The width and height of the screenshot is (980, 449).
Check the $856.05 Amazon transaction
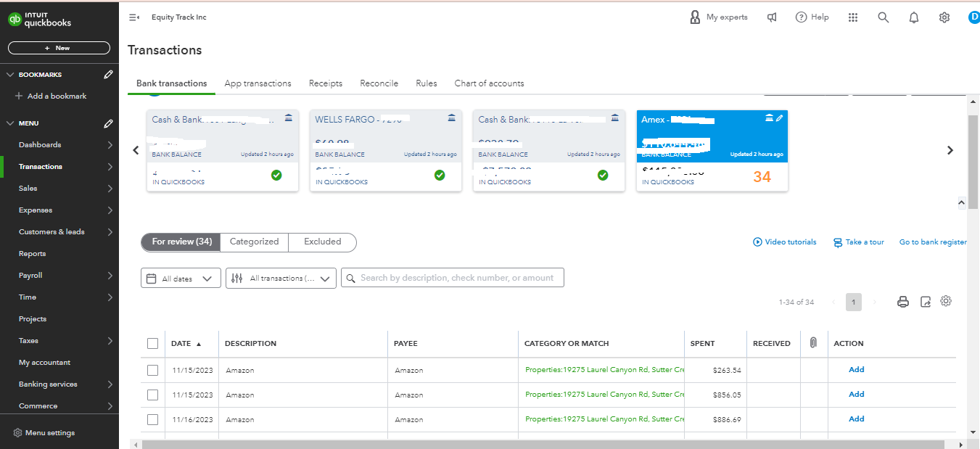click(x=152, y=395)
